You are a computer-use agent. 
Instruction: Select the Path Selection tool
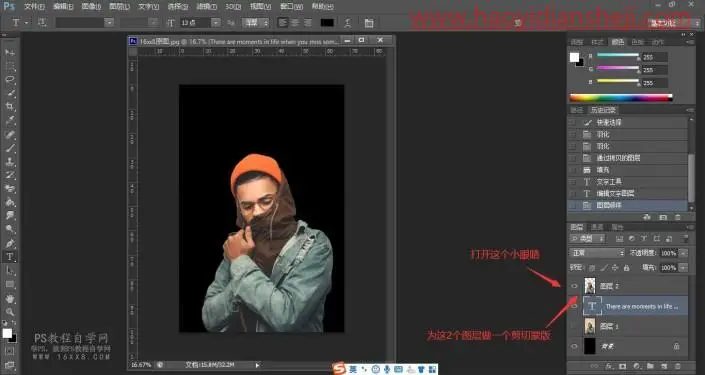point(10,270)
